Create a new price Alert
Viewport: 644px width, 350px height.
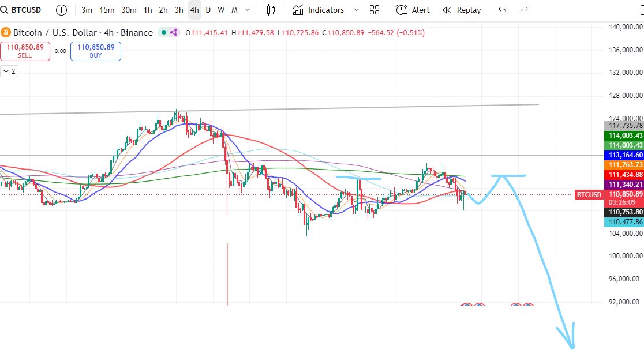(413, 10)
